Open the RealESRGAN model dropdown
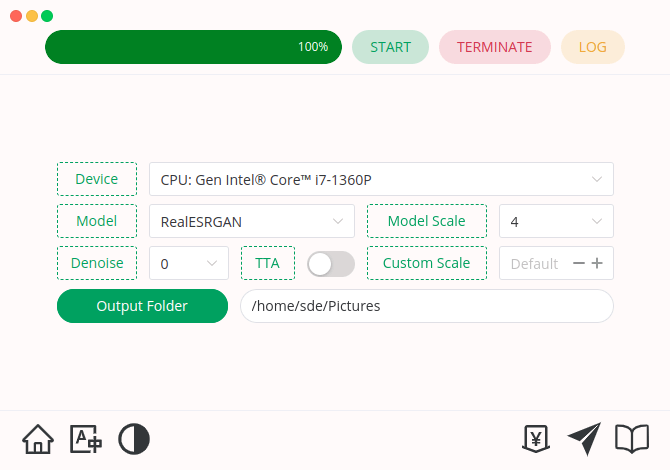This screenshot has height=470, width=670. click(252, 221)
